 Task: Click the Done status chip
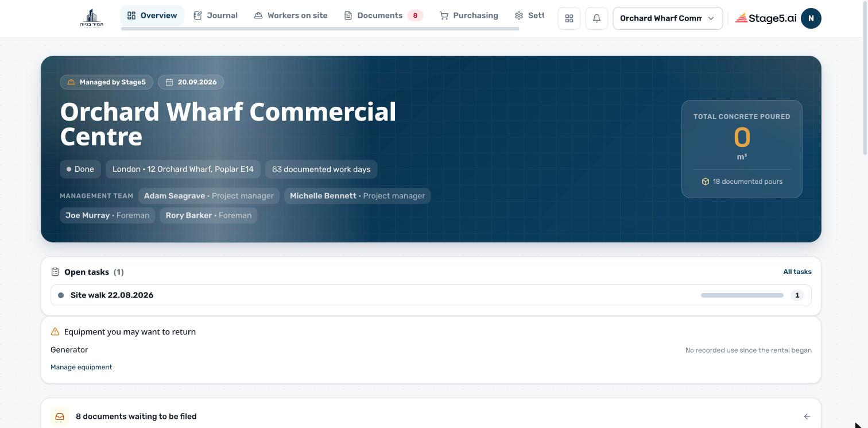(80, 169)
